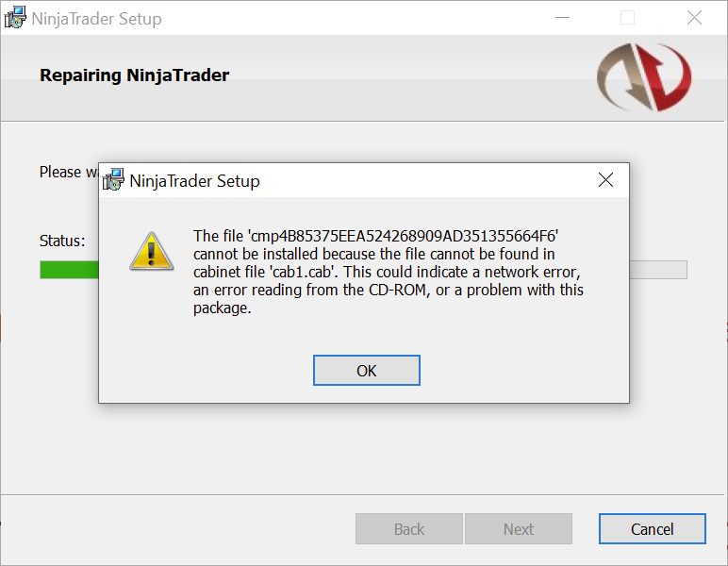
Task: Click the maximize button of the setup window
Action: click(x=627, y=18)
